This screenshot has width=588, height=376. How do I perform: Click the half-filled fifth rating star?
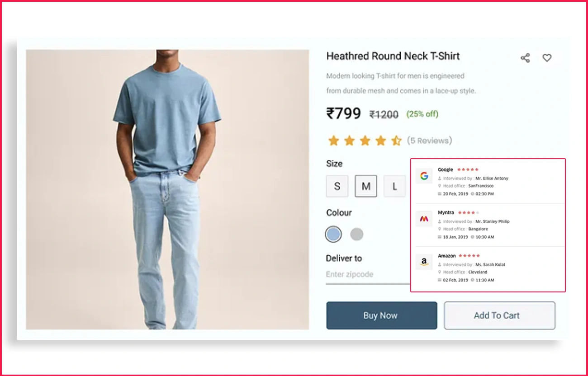click(396, 141)
